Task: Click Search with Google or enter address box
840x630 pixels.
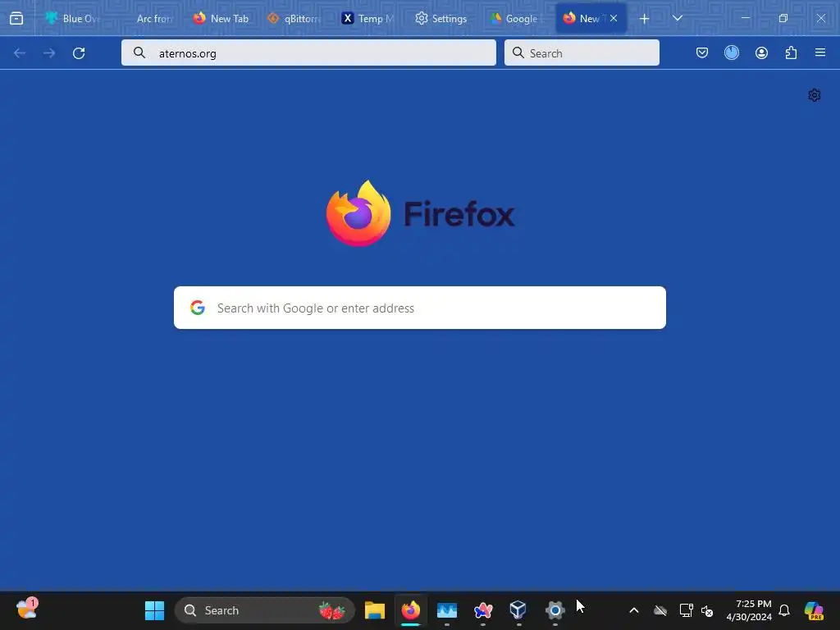Action: click(x=420, y=308)
